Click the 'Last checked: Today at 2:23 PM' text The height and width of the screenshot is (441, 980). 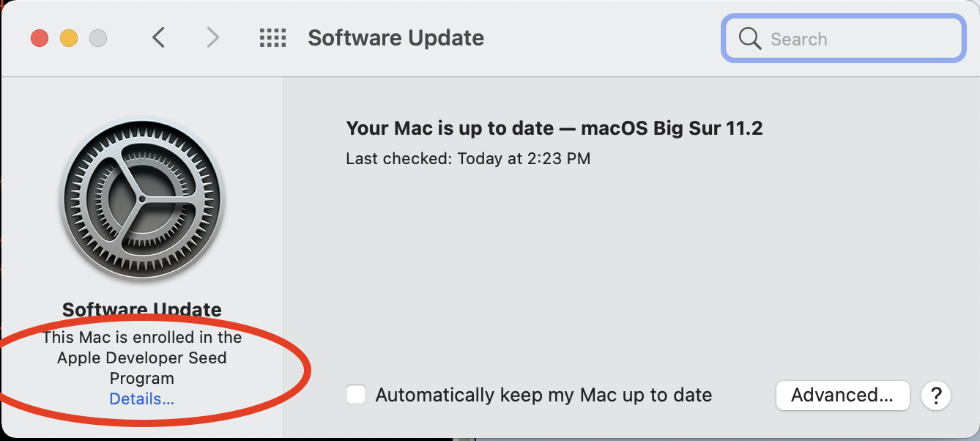pyautogui.click(x=467, y=158)
